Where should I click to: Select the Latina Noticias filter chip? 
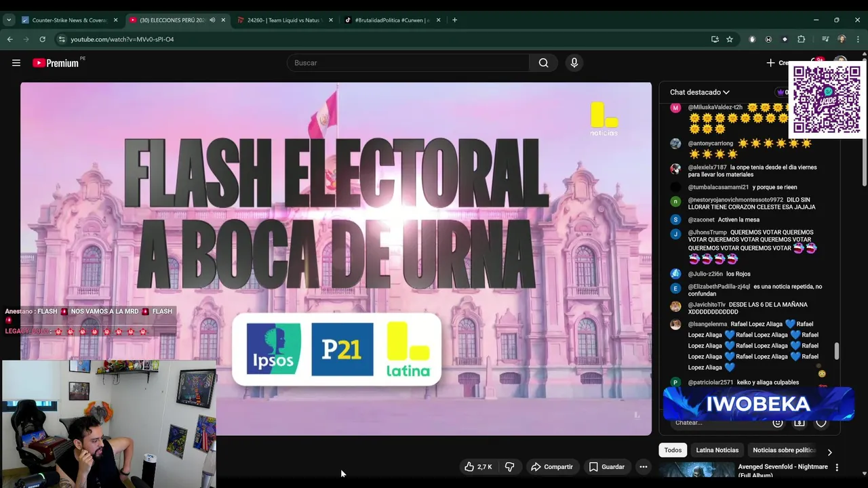click(x=717, y=450)
